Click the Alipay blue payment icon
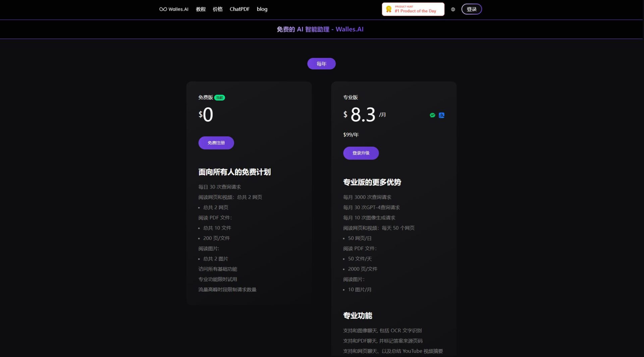644x357 pixels. coord(442,115)
